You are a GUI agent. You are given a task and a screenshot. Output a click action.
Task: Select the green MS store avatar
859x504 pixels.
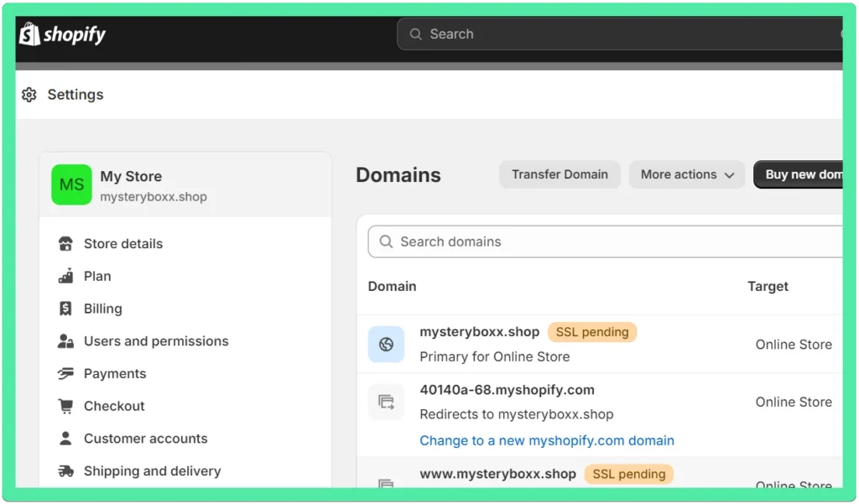[72, 184]
